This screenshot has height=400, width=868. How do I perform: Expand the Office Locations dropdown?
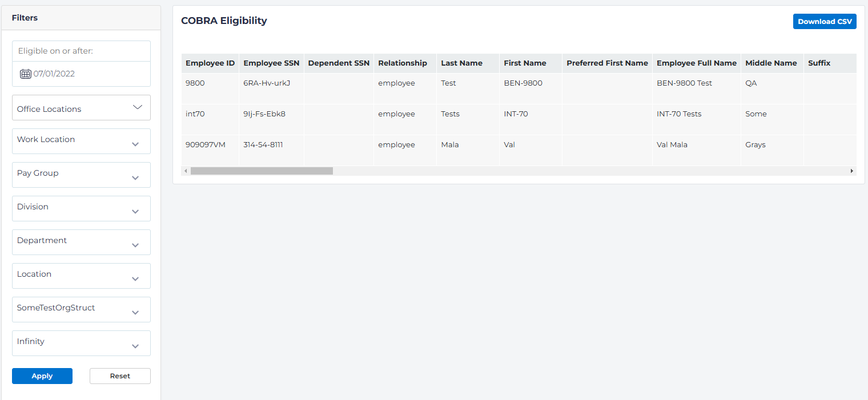[138, 108]
